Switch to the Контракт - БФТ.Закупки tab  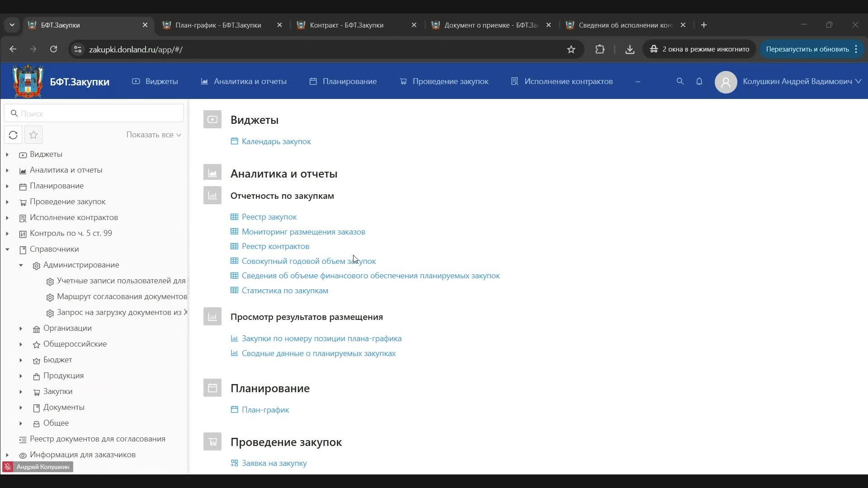tap(346, 25)
